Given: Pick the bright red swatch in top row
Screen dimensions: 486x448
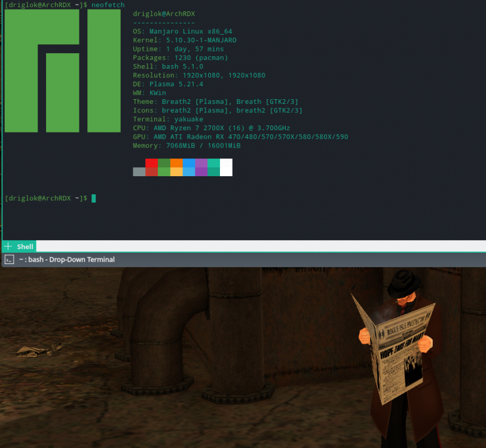Looking at the screenshot, I should coord(152,162).
